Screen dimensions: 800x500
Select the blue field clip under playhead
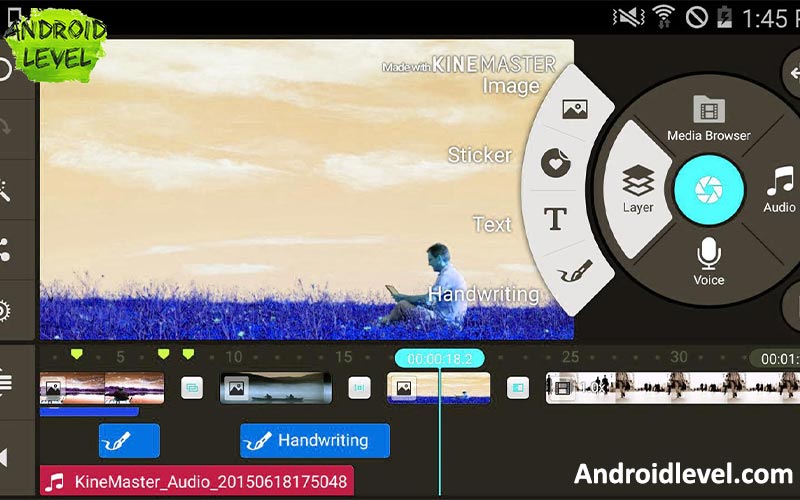click(x=439, y=388)
